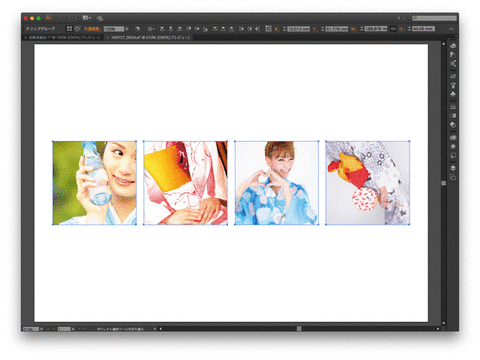
Task: Click the search field in the application bar
Action: pos(434,18)
